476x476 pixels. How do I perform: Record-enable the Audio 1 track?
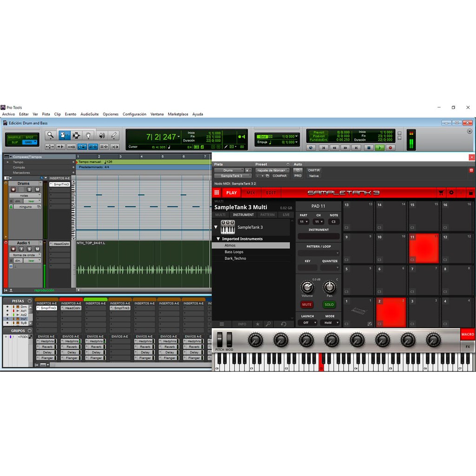[x=13, y=249]
